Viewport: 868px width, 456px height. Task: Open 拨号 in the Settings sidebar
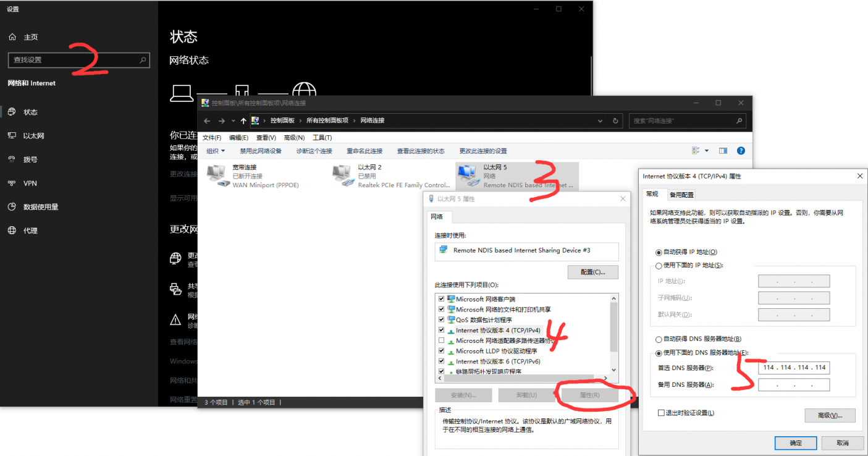tap(30, 159)
